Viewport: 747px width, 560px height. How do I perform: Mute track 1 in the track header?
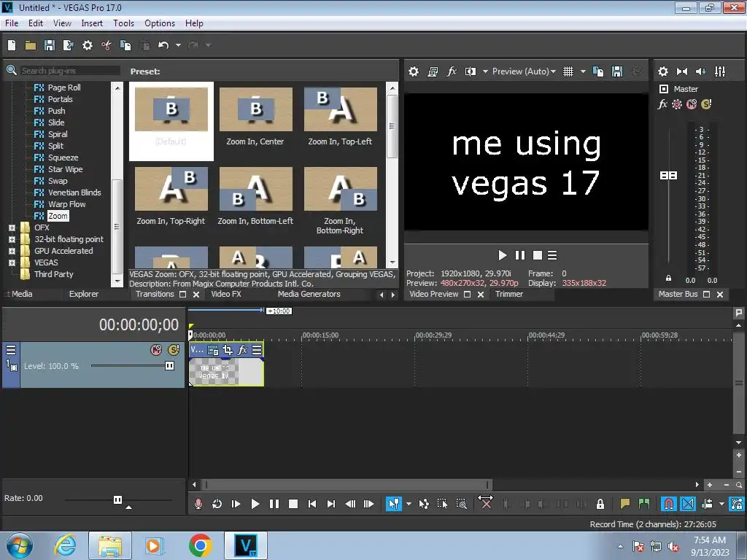(156, 350)
